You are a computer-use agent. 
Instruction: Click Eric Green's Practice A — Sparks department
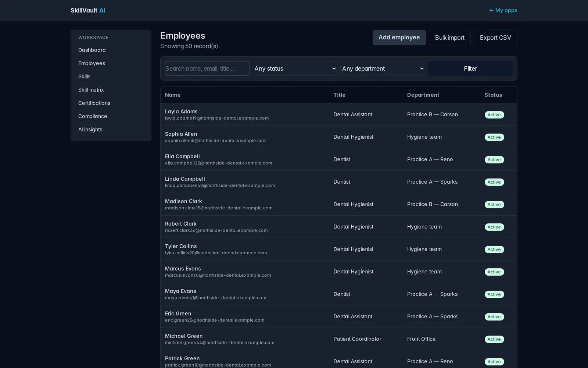432,316
